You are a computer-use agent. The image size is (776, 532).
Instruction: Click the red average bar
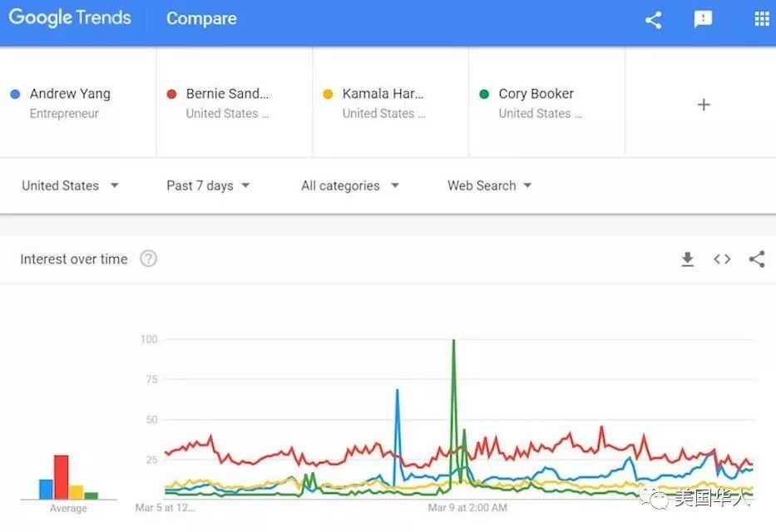tap(61, 476)
